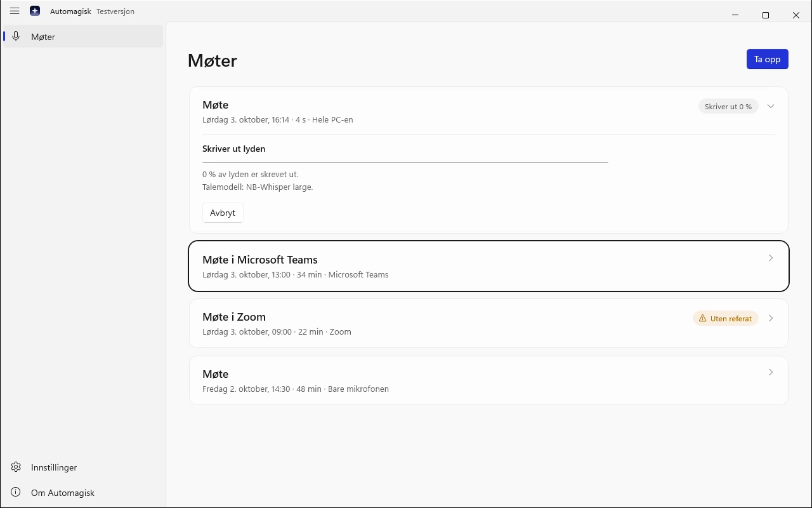Expand the Møte i Microsoft Teams chevron
This screenshot has width=812, height=508.
[x=771, y=258]
